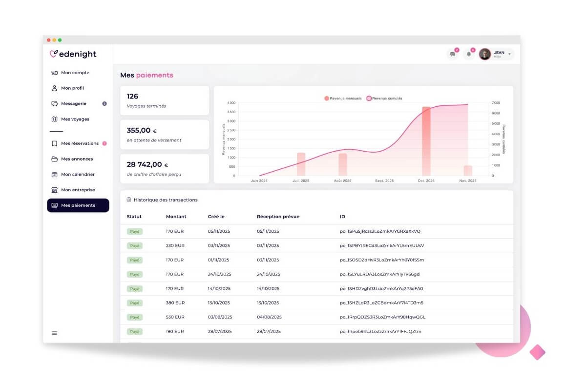Click the hamburger menu icon in sidebar

[55, 333]
